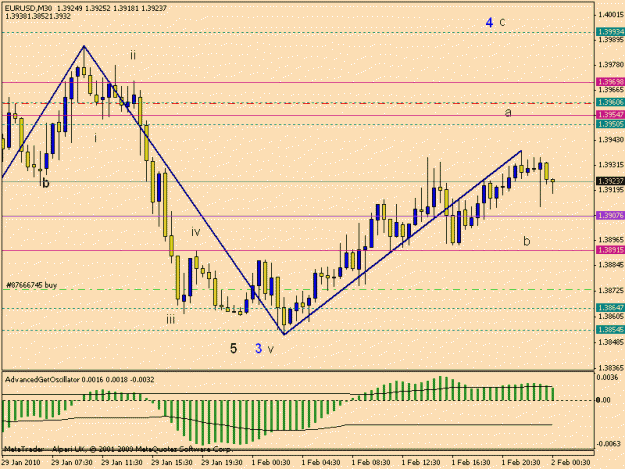Click the 1 Feb 16:30 time label
This screenshot has height=469, width=625.
(471, 463)
